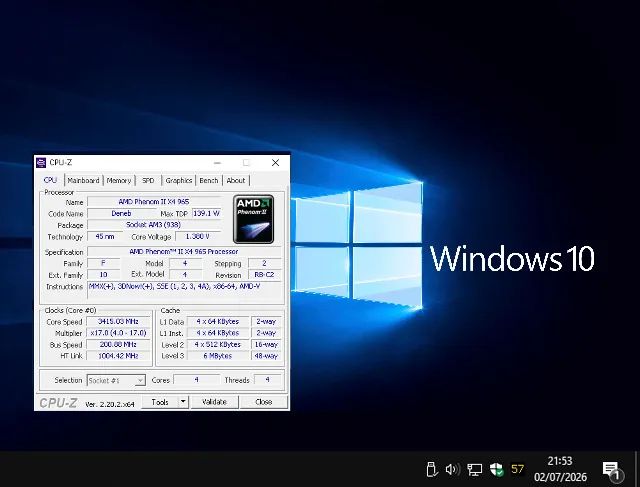This screenshot has width=640, height=487.
Task: Click the Close button in CPU-Z
Action: pyautogui.click(x=264, y=402)
